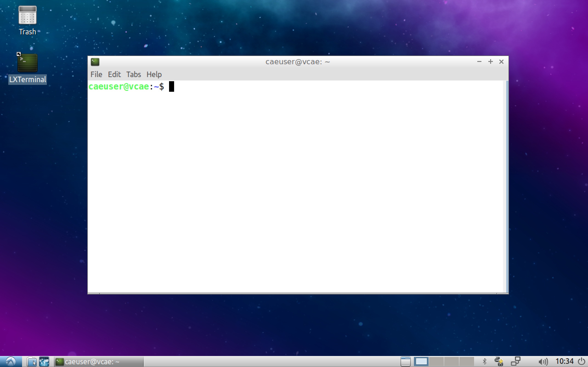Open the Tabs menu in LXTerminal
The image size is (588, 367).
(x=133, y=74)
